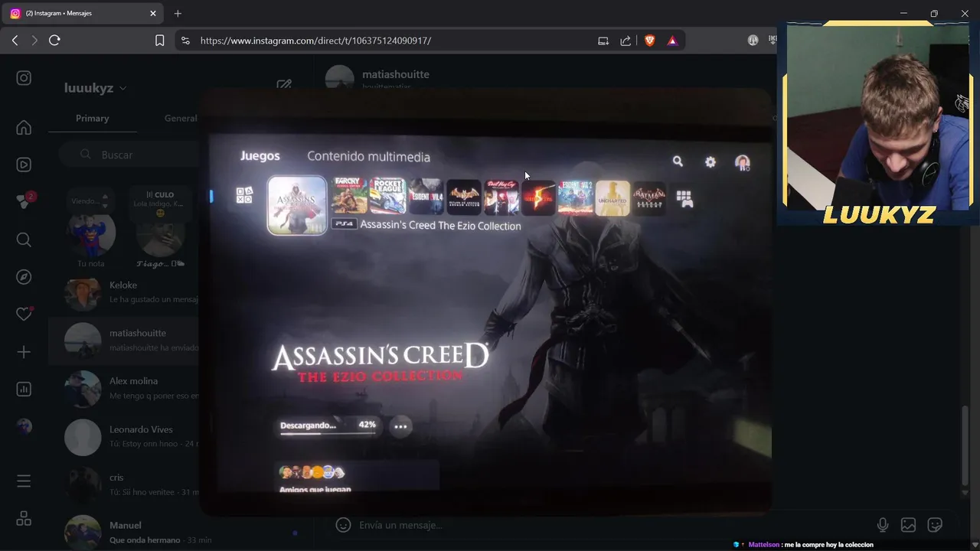Select Contenido multimedia tab in PS5 photo
980x551 pixels.
(368, 156)
